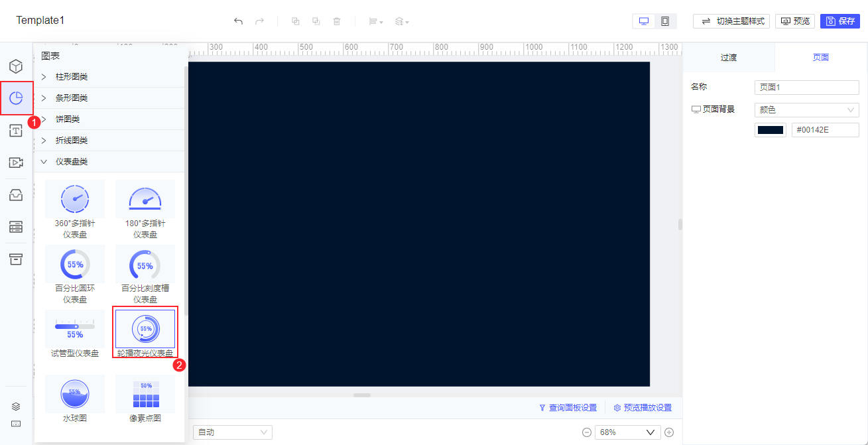Open the 68% zoom level dropdown
Image resolution: width=868 pixels, height=445 pixels.
628,432
